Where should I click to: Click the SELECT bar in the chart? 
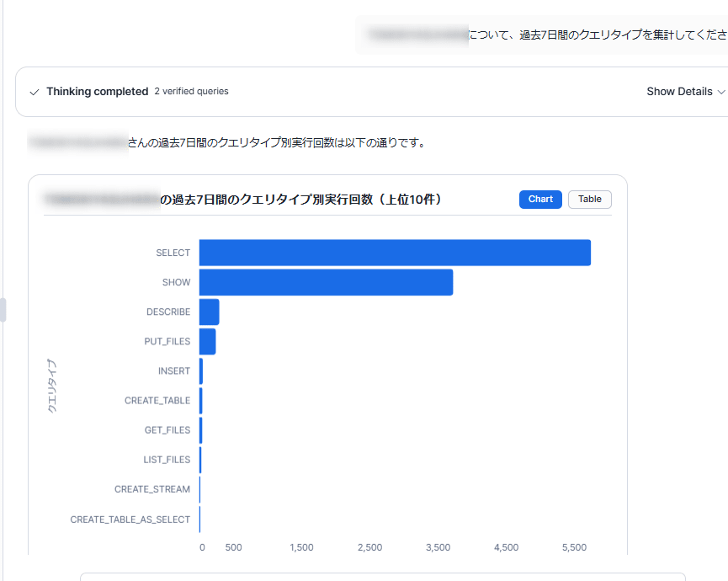395,253
